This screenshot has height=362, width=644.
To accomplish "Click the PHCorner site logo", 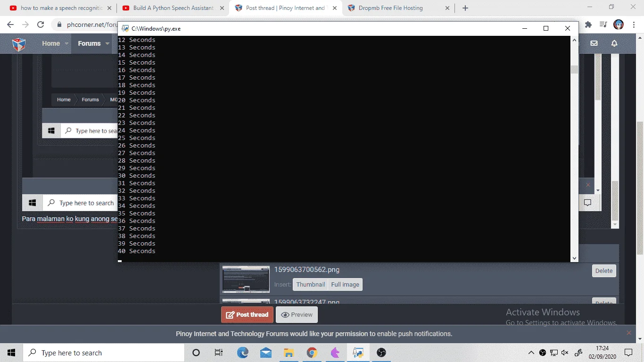I will [x=19, y=44].
